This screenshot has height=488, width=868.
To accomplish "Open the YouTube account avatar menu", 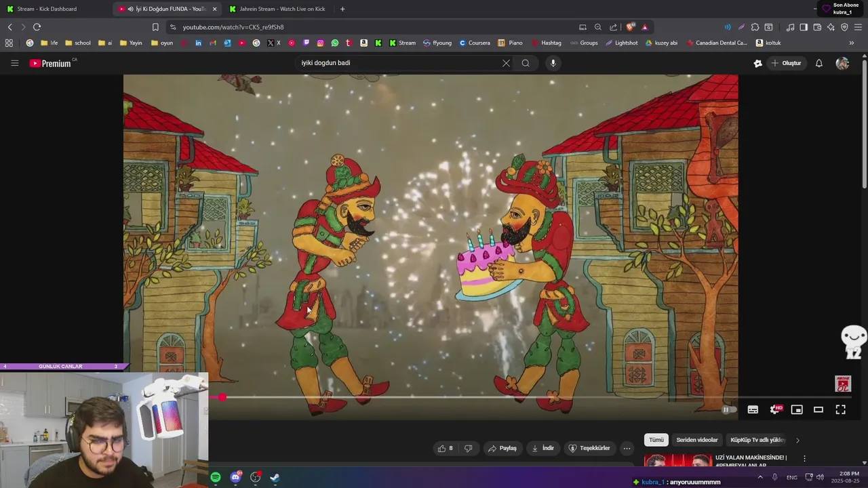I will pyautogui.click(x=842, y=63).
